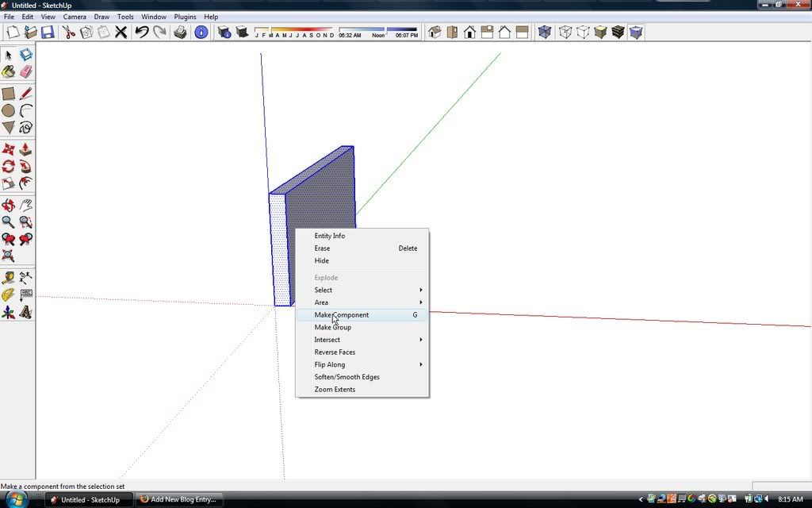Choose Reverse Faces in context menu
The image size is (812, 508).
click(362, 352)
